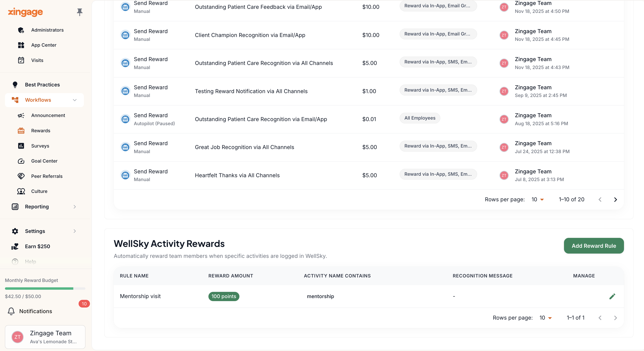644x351 pixels.
Task: Click the App Center grid icon
Action: [x=21, y=45]
